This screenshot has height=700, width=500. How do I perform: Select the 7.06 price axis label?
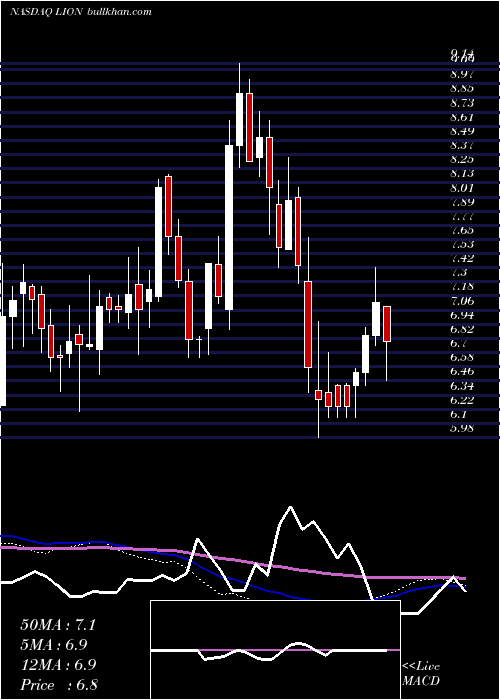point(462,301)
